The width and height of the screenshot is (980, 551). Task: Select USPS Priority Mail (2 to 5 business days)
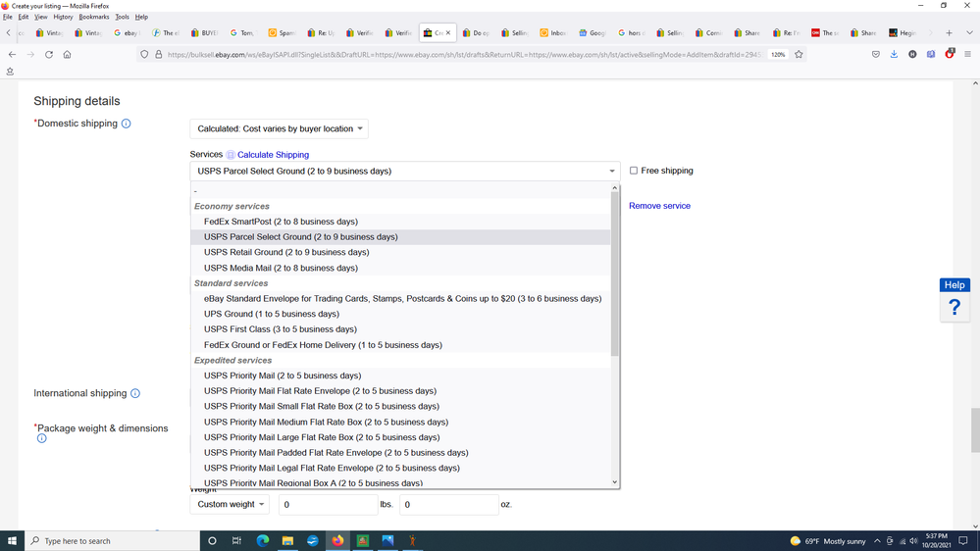(400, 376)
